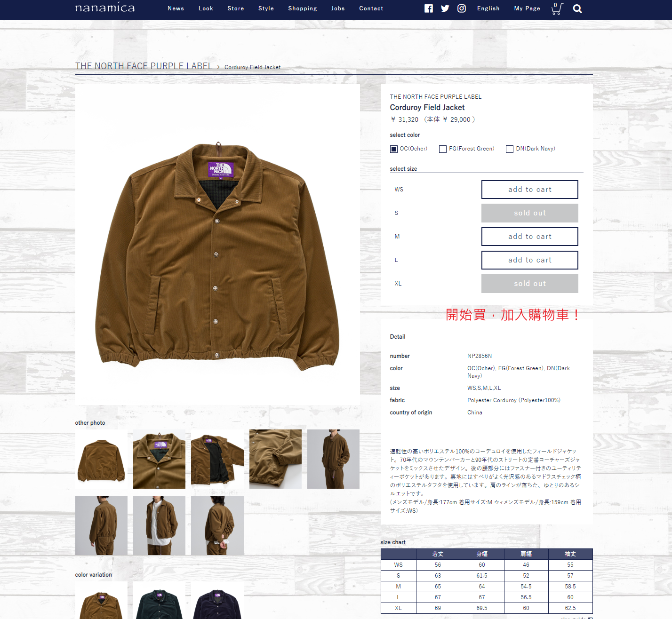Go to THE NORTH FACE PURPLE LABEL breadcrumb

[x=144, y=66]
